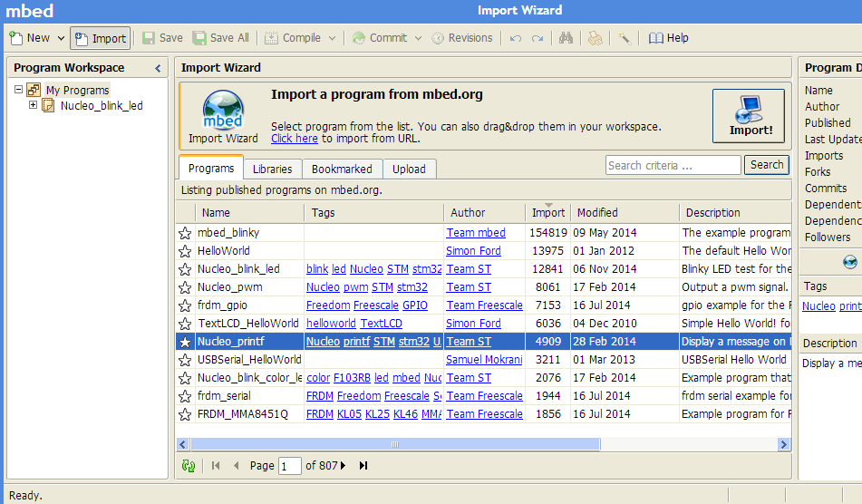Go to the next page
This screenshot has width=862, height=504.
(343, 466)
